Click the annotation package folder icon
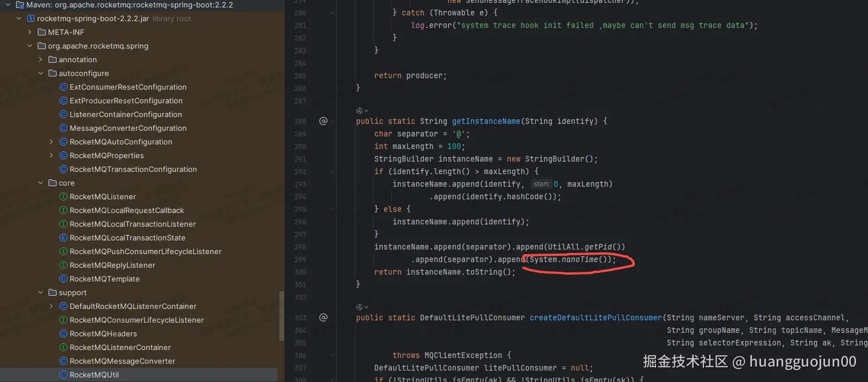 tap(53, 59)
